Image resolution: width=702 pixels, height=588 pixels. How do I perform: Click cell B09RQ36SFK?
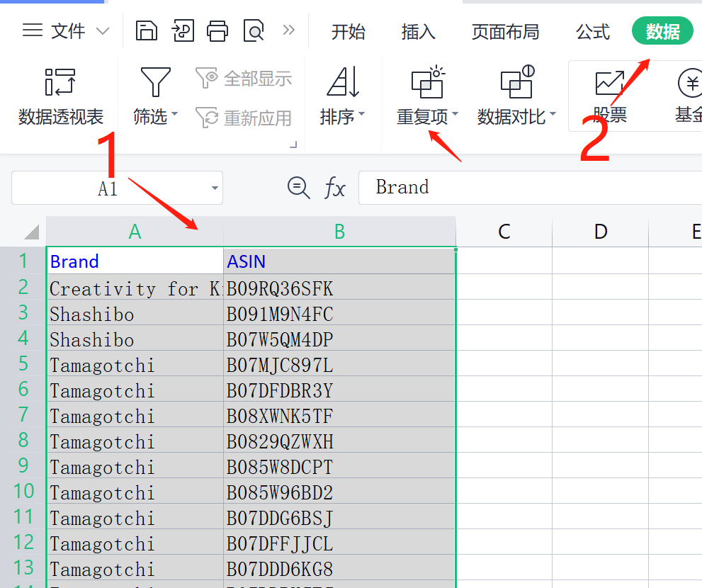[339, 287]
